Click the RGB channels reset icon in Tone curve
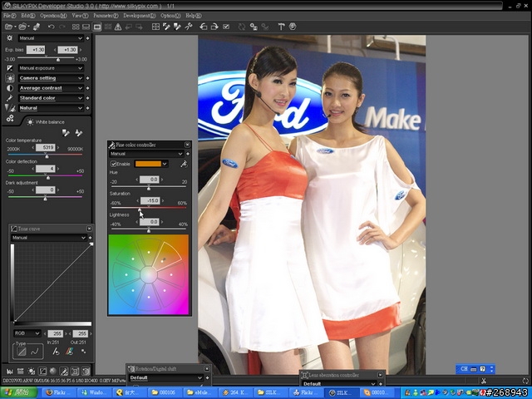The width and height of the screenshot is (532, 399). click(70, 352)
